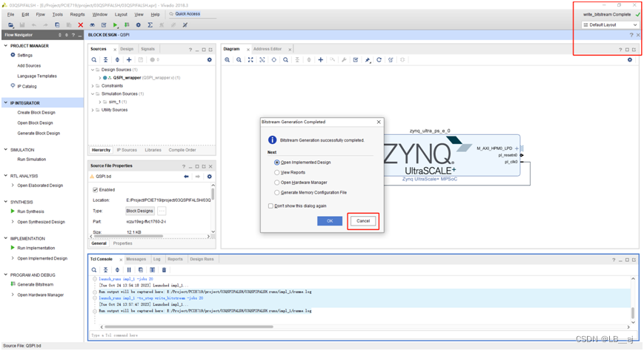
Task: Search the Tcl Console output
Action: 94,270
